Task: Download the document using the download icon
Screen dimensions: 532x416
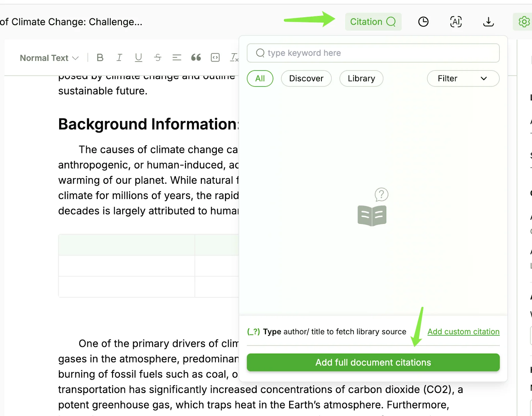Action: tap(488, 22)
